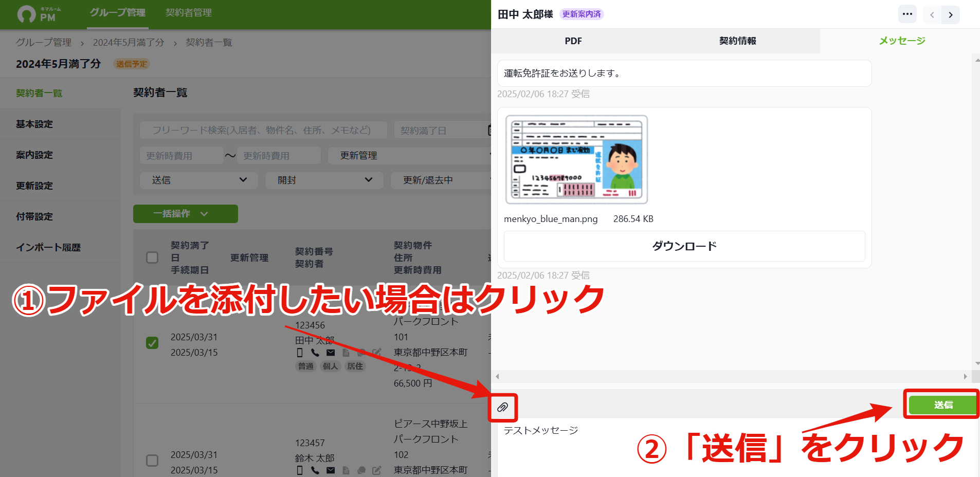This screenshot has height=477, width=980.
Task: Click telephone icon for 田中 太郎
Action: 315,353
